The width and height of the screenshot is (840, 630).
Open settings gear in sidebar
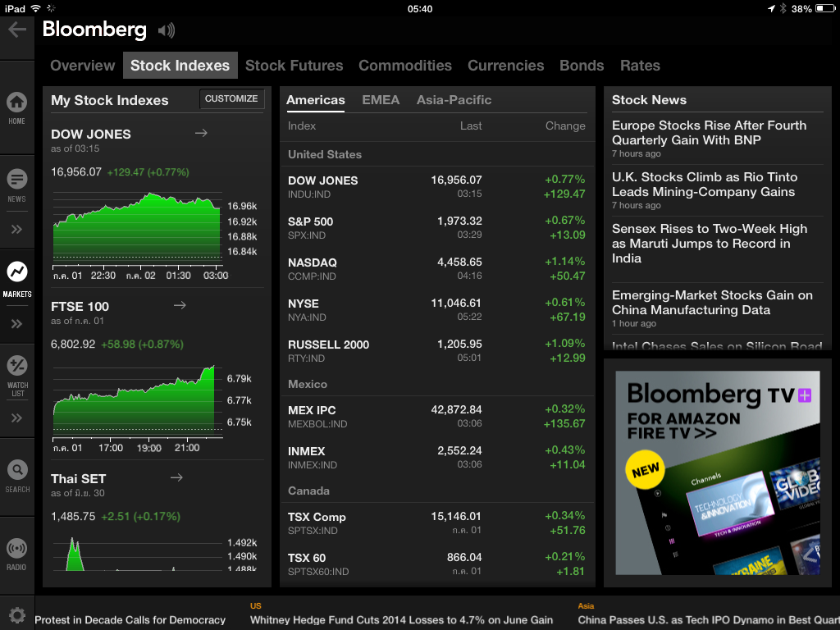tap(17, 615)
